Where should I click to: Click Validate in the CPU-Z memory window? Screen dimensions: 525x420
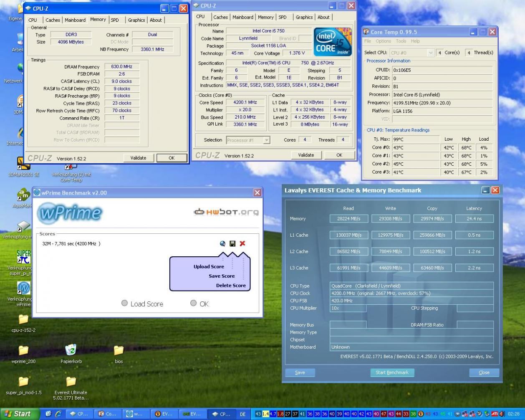coord(138,158)
